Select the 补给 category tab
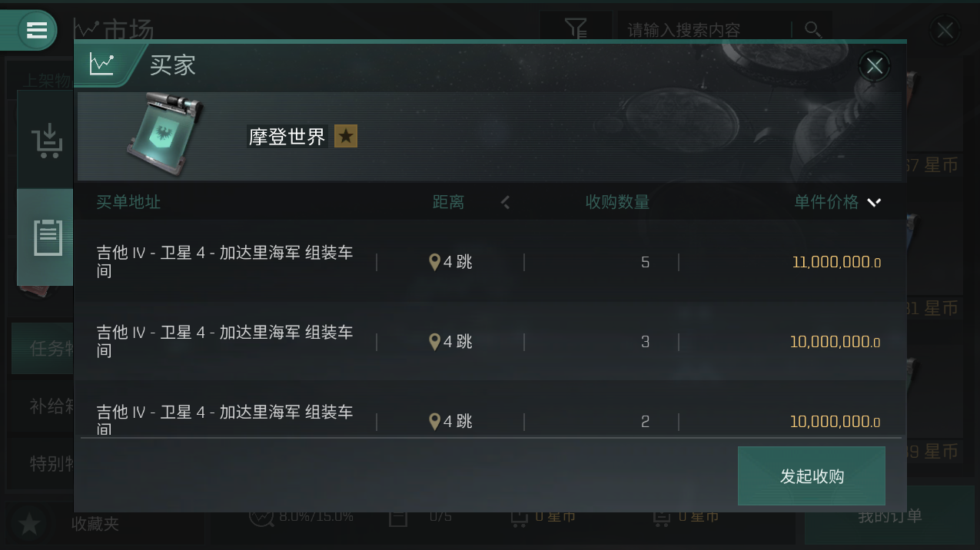Viewport: 980px width, 550px height. pos(42,406)
